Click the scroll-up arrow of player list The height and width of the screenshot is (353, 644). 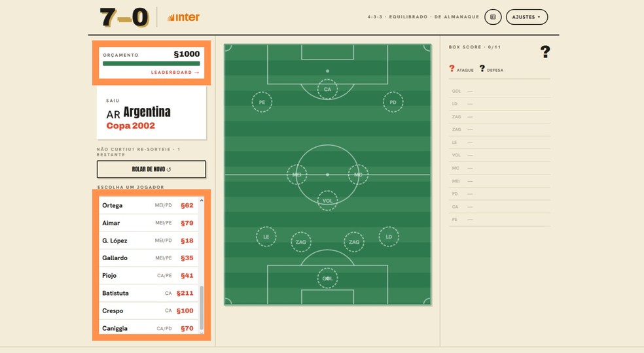pyautogui.click(x=202, y=200)
